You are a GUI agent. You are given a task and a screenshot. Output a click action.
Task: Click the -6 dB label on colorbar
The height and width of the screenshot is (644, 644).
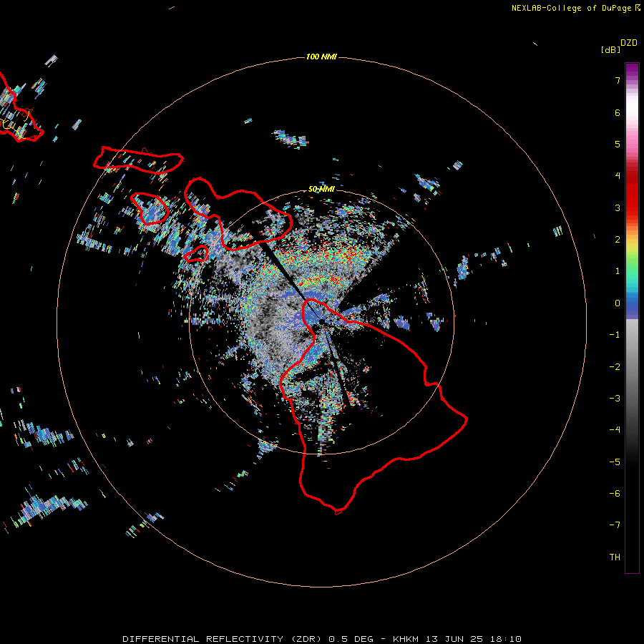pyautogui.click(x=615, y=494)
